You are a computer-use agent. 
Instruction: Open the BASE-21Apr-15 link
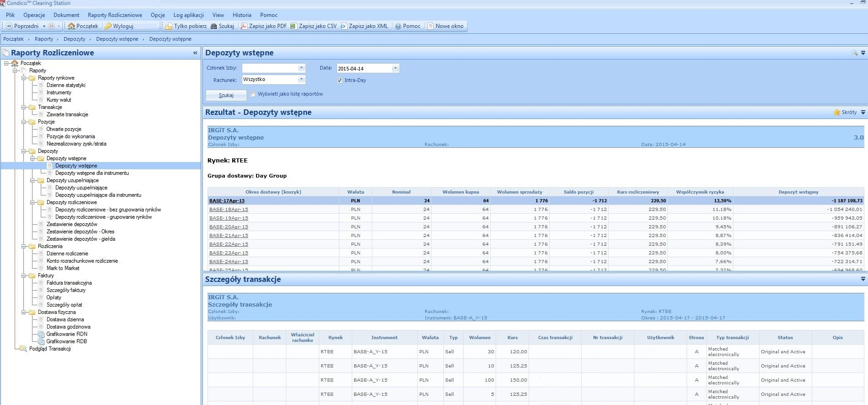229,235
